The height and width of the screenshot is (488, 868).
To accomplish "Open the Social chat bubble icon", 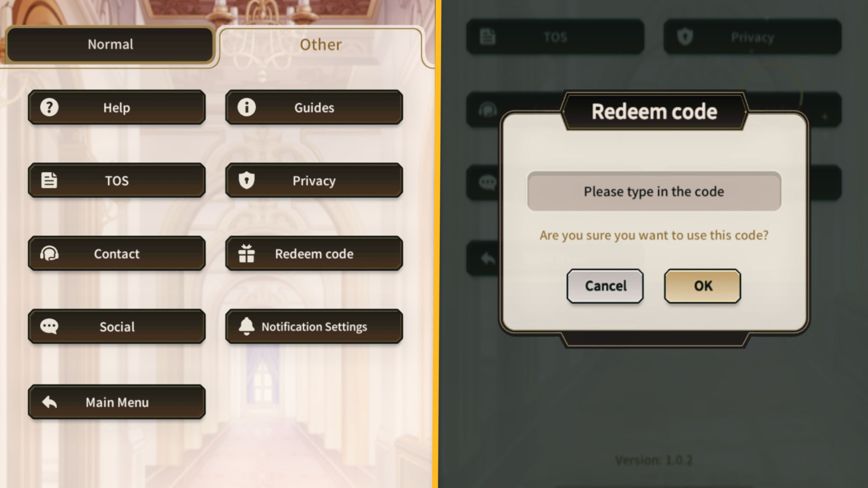I will tap(49, 326).
